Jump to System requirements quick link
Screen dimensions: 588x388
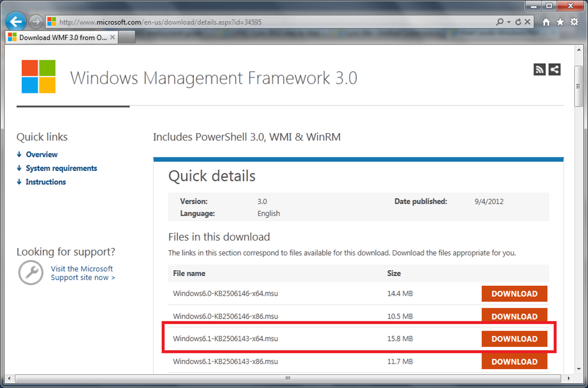tap(61, 168)
